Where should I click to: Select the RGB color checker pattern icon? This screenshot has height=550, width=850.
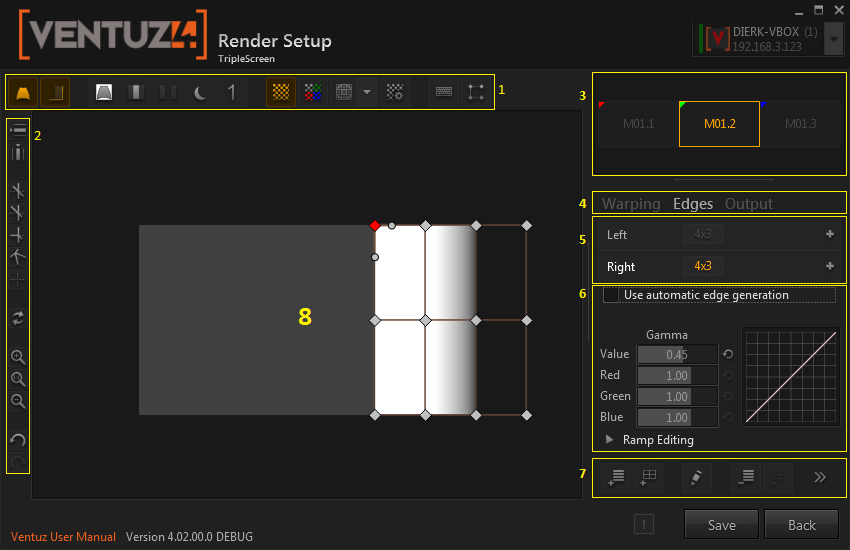tap(313, 92)
